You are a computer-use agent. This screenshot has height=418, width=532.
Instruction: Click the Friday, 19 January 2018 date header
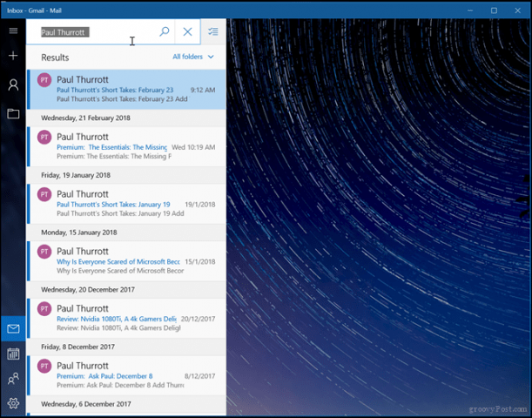[76, 175]
